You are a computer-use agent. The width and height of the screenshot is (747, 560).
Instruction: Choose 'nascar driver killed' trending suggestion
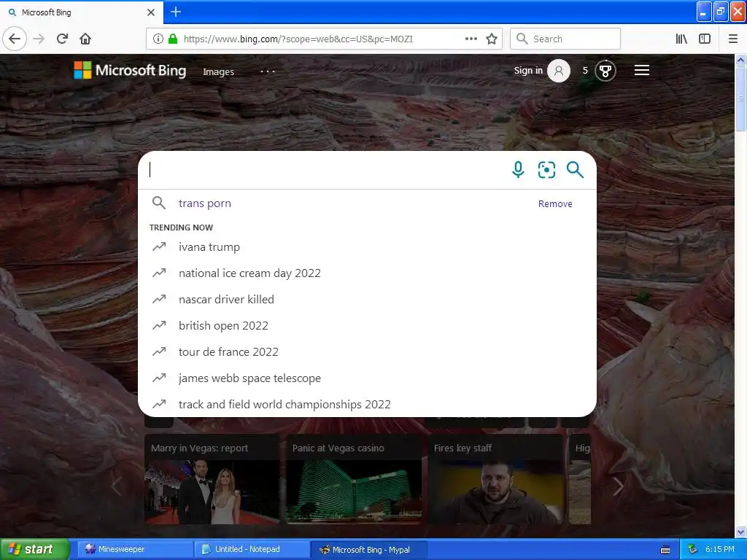point(367,299)
